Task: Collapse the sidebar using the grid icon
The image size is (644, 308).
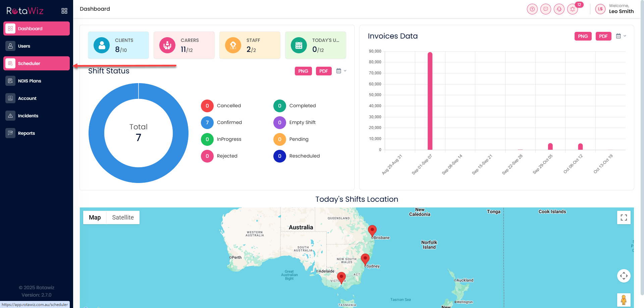Action: tap(64, 11)
